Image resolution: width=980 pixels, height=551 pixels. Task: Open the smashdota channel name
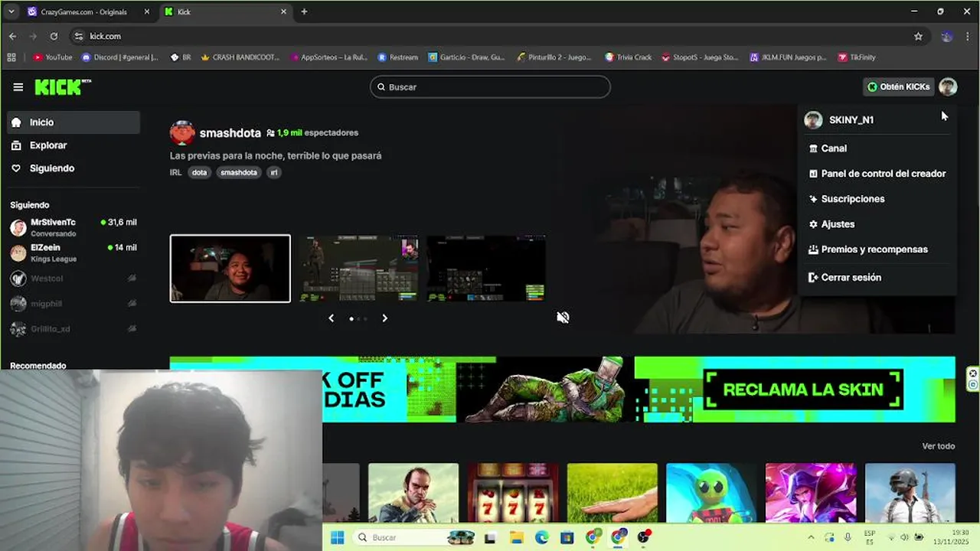[230, 133]
